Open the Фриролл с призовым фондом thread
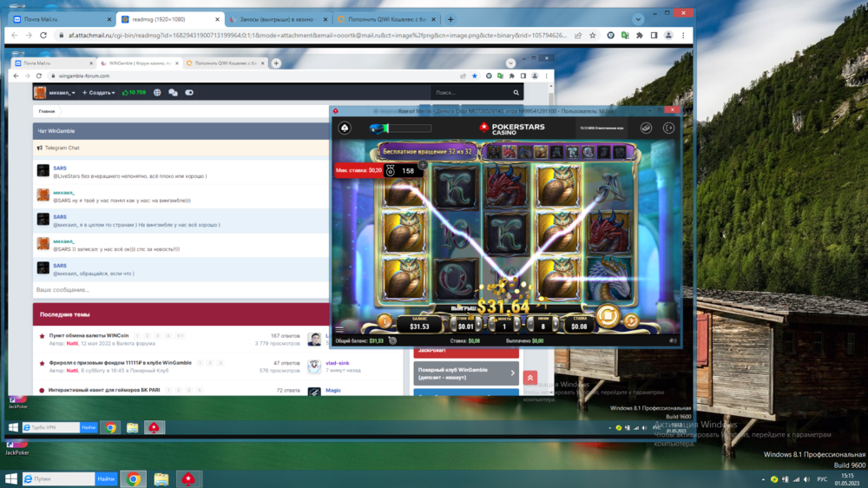Screen dimensions: 868x488 120,363
